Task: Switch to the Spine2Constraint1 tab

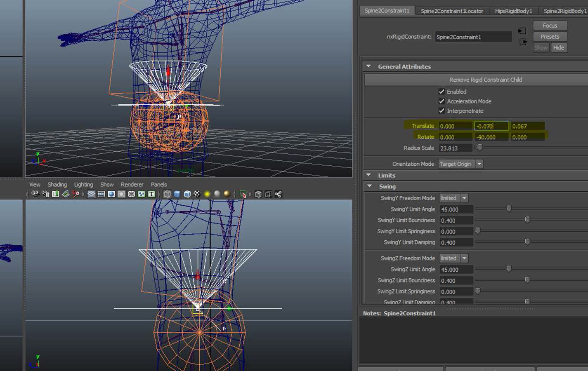Action: (387, 11)
